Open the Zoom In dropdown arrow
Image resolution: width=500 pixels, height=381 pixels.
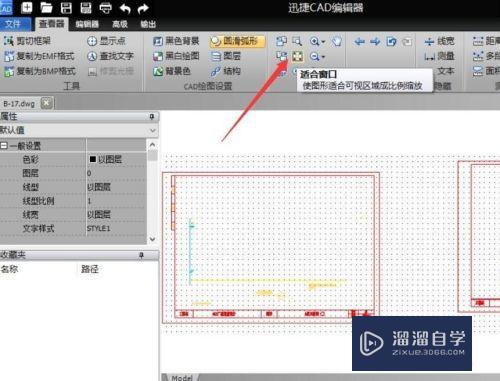click(323, 42)
